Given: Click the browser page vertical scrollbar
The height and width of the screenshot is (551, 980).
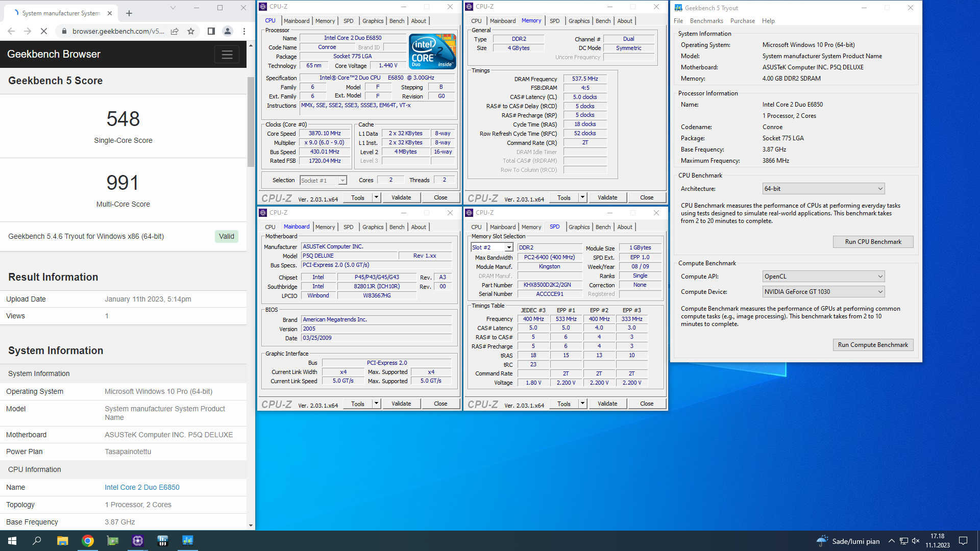Looking at the screenshot, I should [x=251, y=122].
